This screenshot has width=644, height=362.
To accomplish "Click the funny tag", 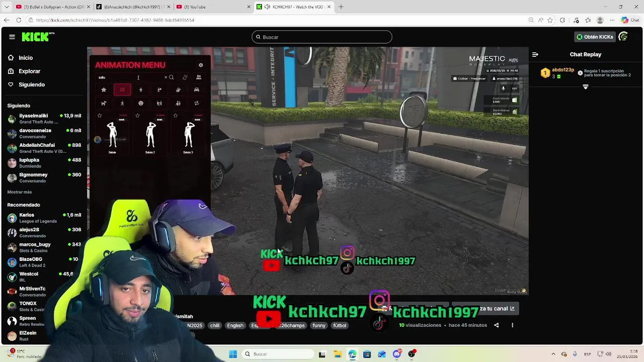I will pyautogui.click(x=319, y=325).
